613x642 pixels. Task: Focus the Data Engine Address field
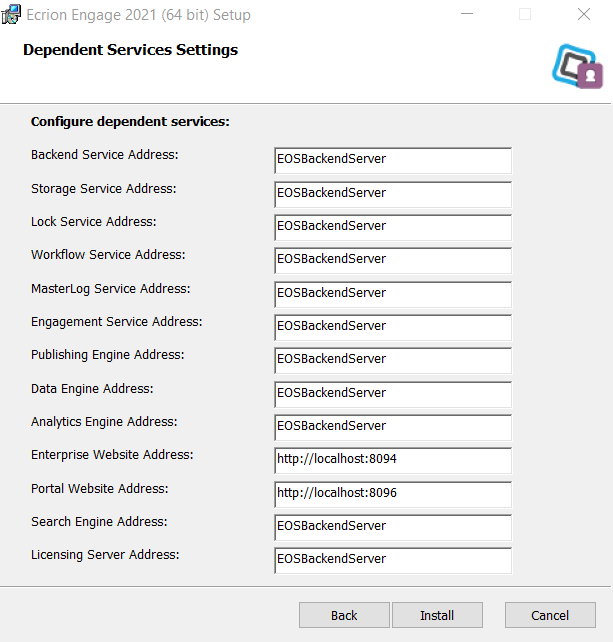393,395
